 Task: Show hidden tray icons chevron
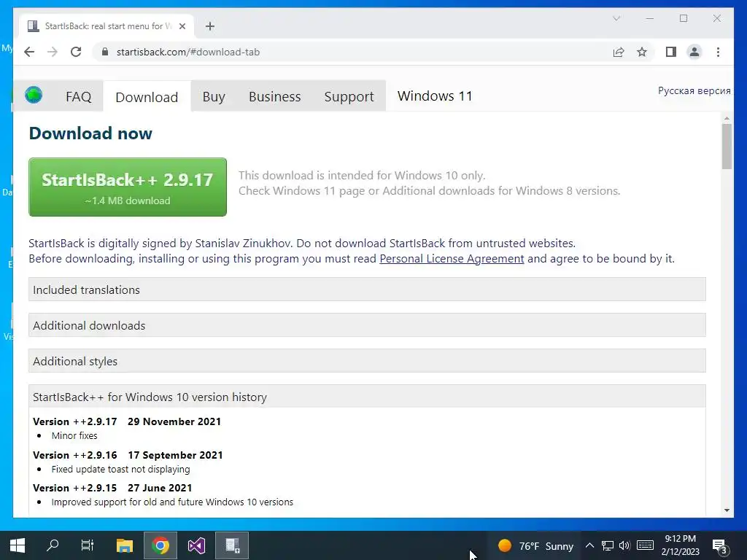[589, 545]
